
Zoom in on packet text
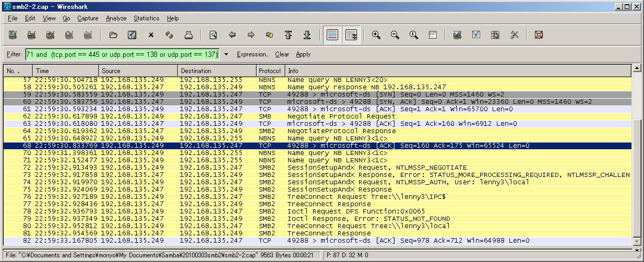(376, 35)
